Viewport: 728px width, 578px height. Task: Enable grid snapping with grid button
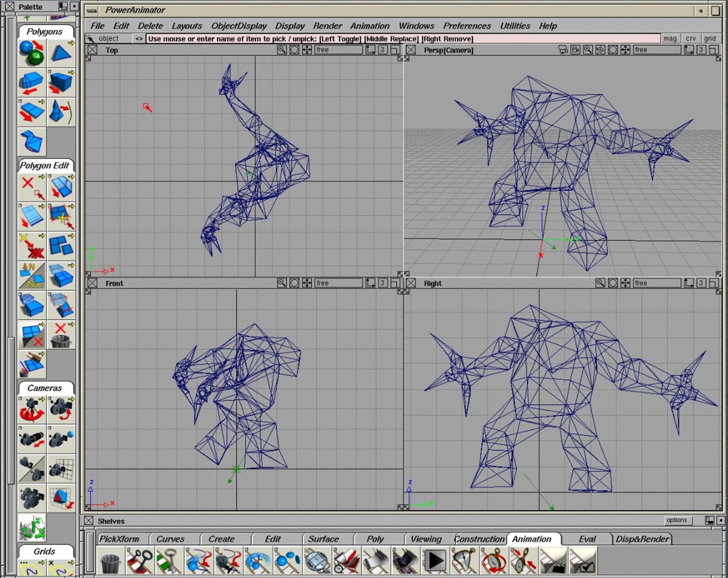coord(710,38)
